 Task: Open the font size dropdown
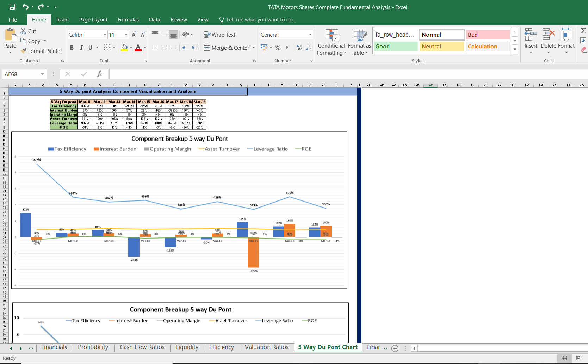(x=126, y=35)
